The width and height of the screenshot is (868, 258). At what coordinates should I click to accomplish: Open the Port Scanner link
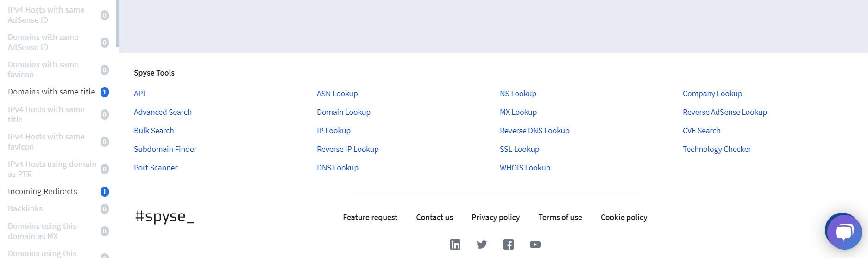pos(156,168)
